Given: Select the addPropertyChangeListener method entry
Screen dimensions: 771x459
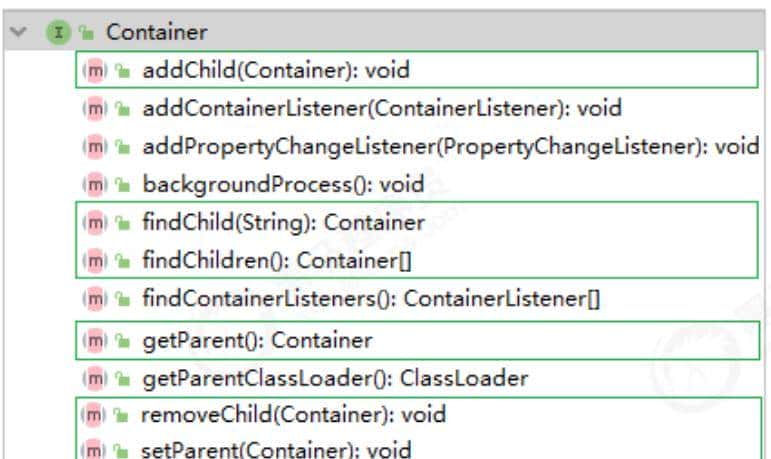Looking at the screenshot, I should pos(450,147).
